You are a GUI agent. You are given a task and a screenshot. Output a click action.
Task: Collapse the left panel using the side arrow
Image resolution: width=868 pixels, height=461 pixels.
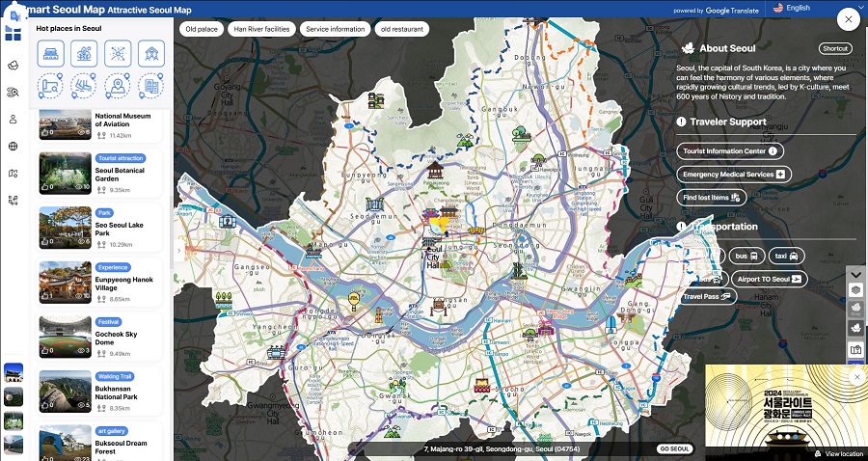pos(177,251)
